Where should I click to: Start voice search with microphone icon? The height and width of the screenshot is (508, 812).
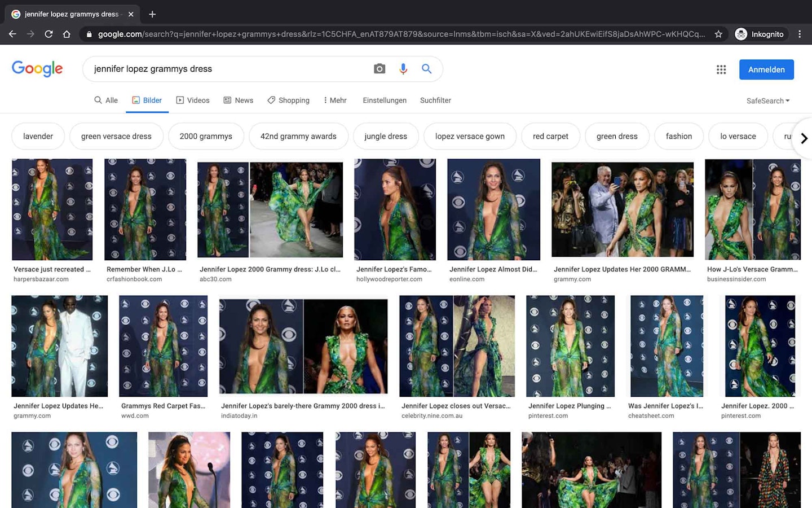coord(403,69)
